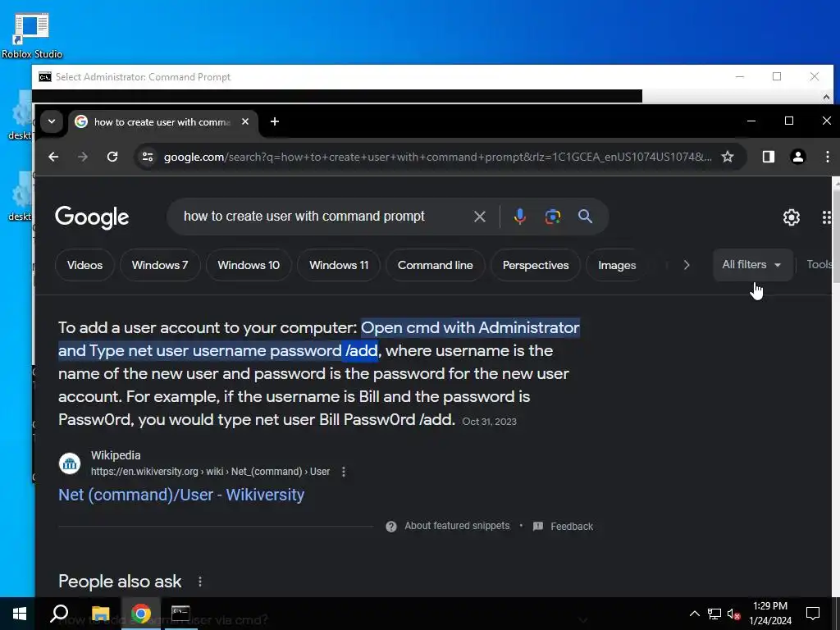Open the tab search dropdown arrow
This screenshot has height=630, width=840.
point(52,121)
